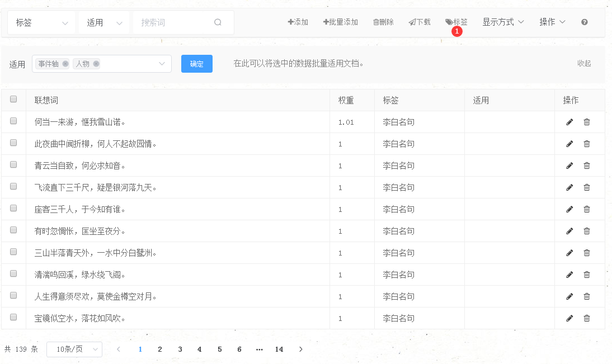Click the weight value 1.01
Viewport: 612px width, 364px height.
346,122
